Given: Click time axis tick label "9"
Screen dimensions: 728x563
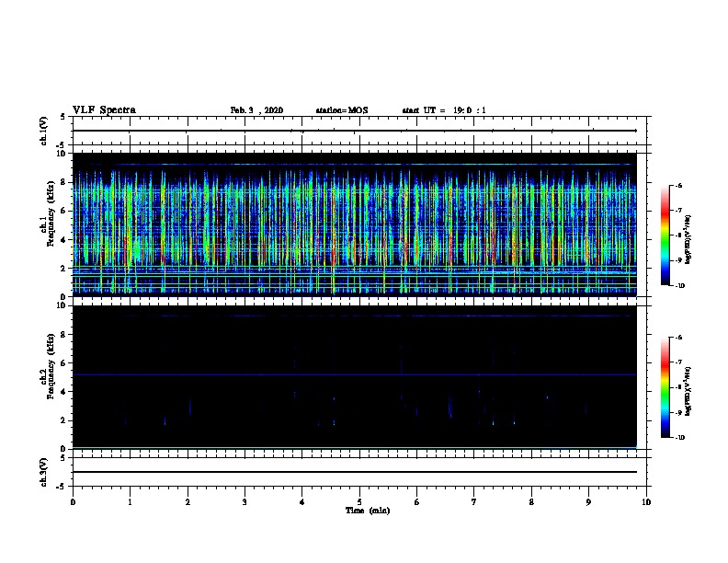Looking at the screenshot, I should point(588,502).
